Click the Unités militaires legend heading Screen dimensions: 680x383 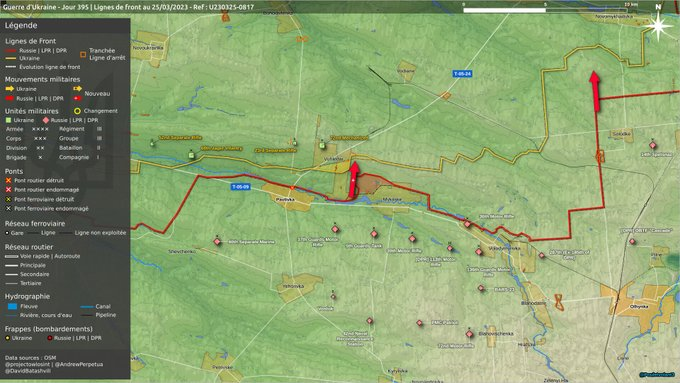click(x=32, y=111)
